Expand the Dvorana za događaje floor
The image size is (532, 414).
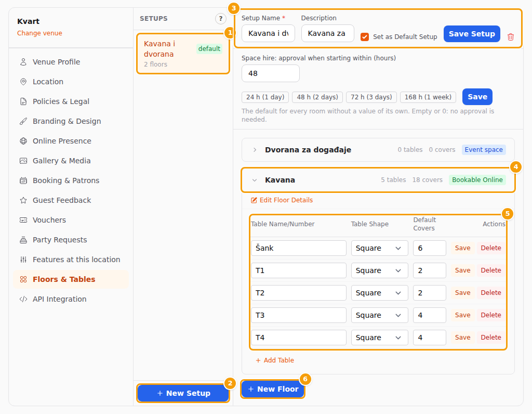click(x=255, y=150)
